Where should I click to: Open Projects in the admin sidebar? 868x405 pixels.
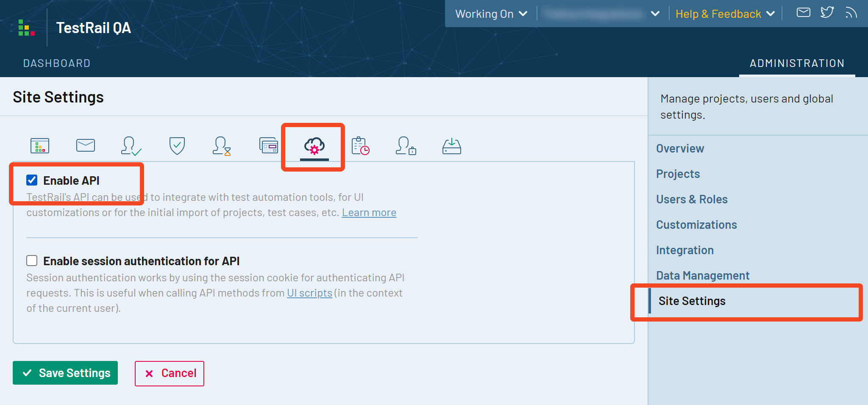(678, 174)
